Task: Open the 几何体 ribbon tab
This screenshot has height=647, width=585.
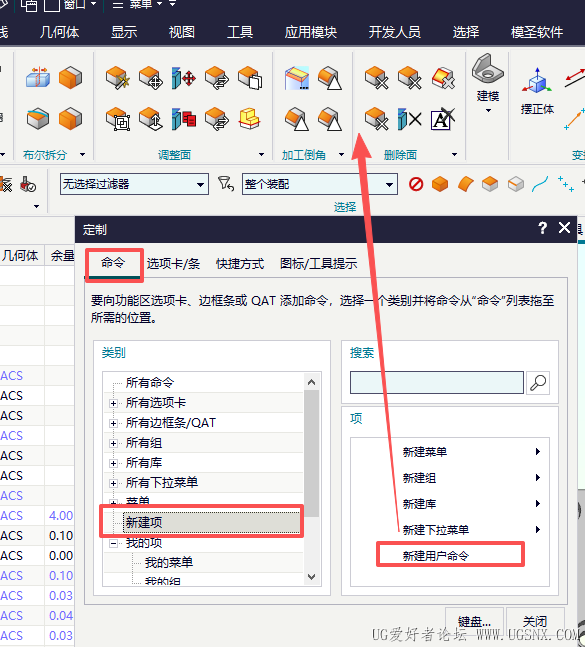Action: click(x=59, y=32)
